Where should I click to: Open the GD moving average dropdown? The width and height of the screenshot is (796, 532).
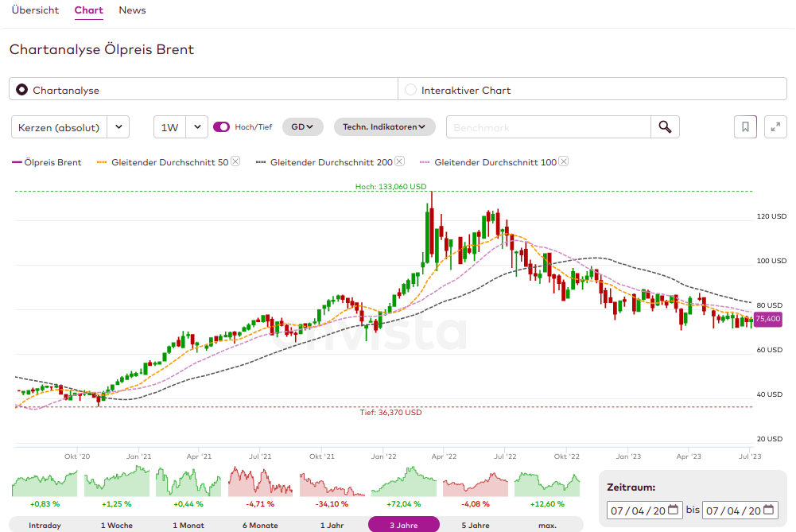(x=302, y=127)
